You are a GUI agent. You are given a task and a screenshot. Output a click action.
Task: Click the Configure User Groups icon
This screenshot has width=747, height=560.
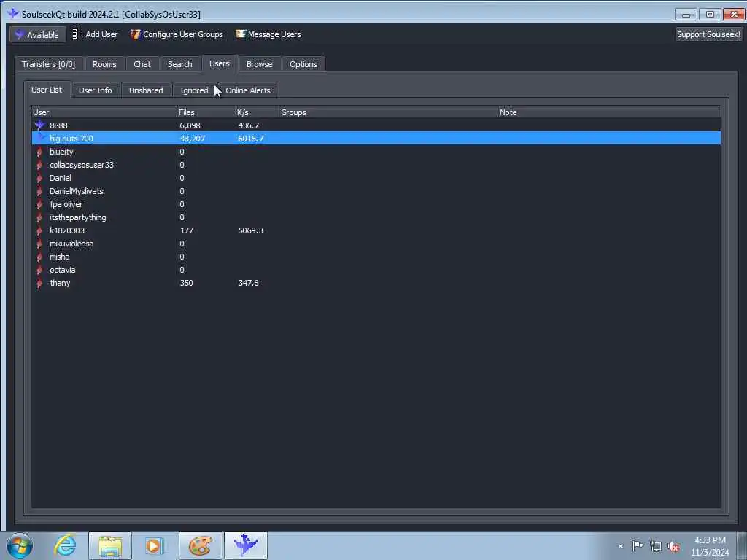tap(135, 34)
